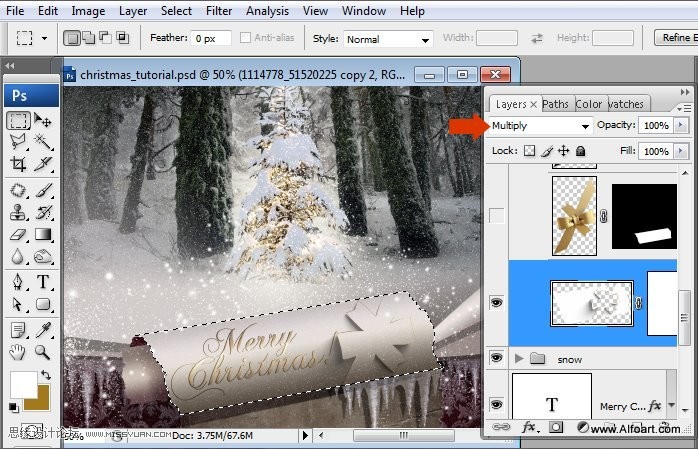Click the Refine Edge button
Screen dimensions: 698x449
pyautogui.click(x=677, y=38)
